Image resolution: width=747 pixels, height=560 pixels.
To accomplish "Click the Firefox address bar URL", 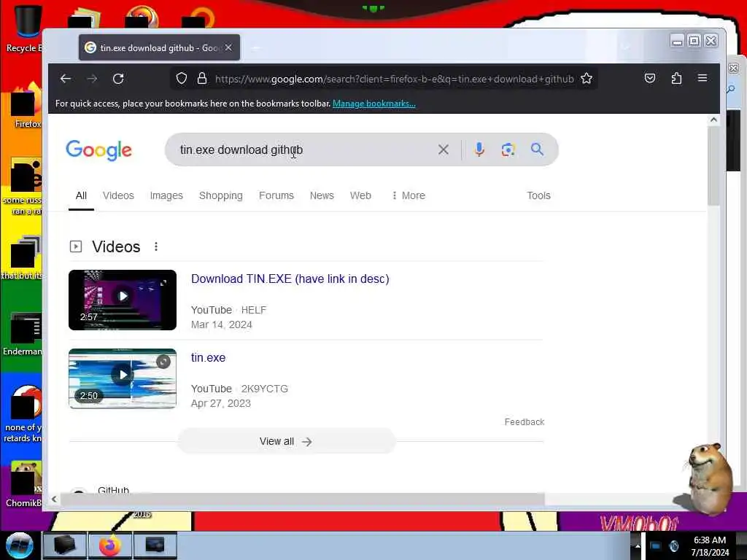I will pyautogui.click(x=395, y=79).
